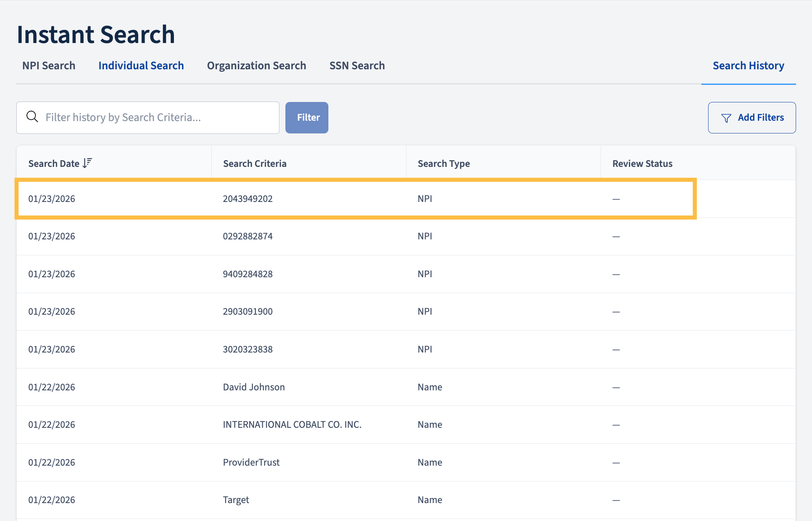The width and height of the screenshot is (812, 521).
Task: Toggle Search Date sort order icon
Action: 88,163
